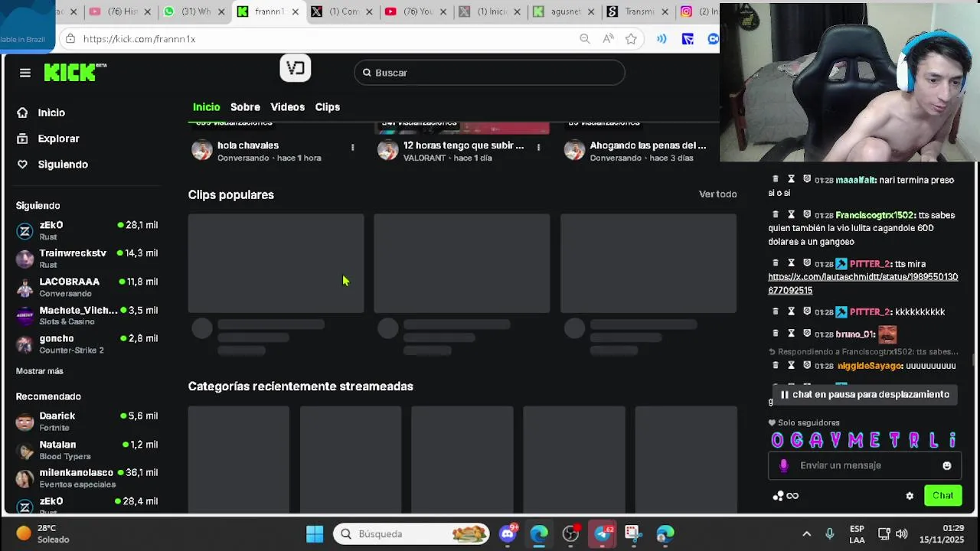Open Daarick recommended channel
This screenshot has width=980, height=551.
87,422
